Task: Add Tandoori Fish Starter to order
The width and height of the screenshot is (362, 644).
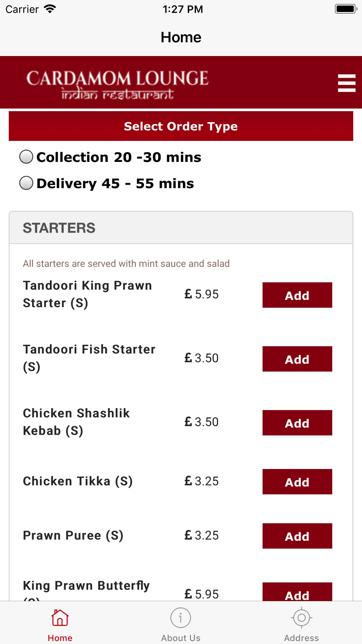Action: pyautogui.click(x=297, y=359)
